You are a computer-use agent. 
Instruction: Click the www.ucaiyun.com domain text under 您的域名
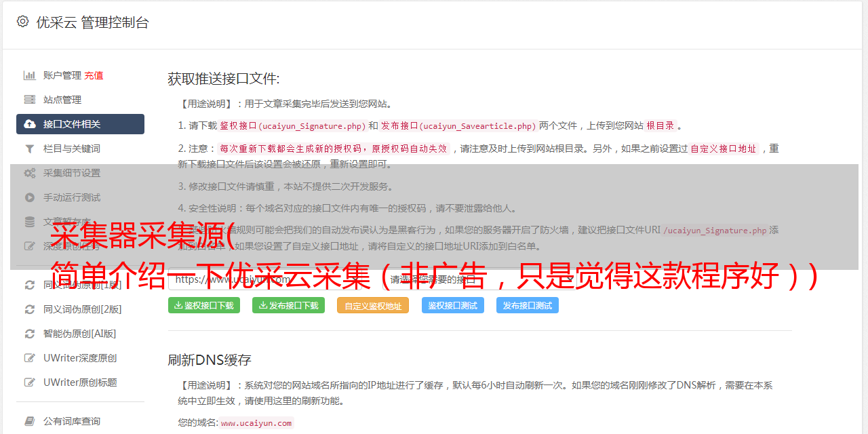coord(256,422)
